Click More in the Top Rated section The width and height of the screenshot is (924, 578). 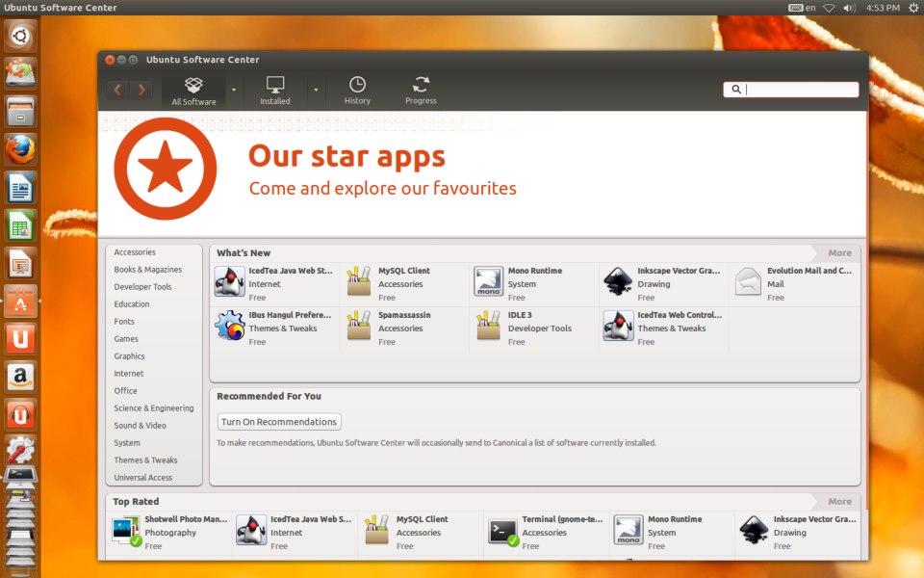(839, 501)
